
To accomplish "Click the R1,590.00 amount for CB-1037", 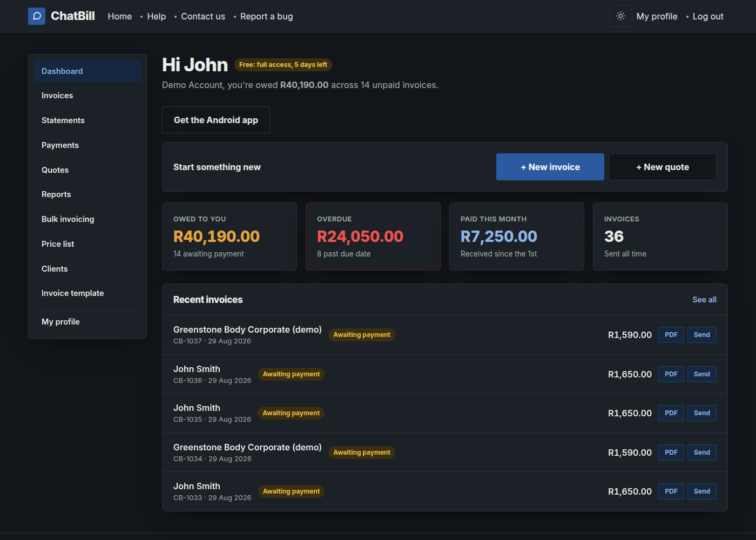I will click(x=630, y=335).
